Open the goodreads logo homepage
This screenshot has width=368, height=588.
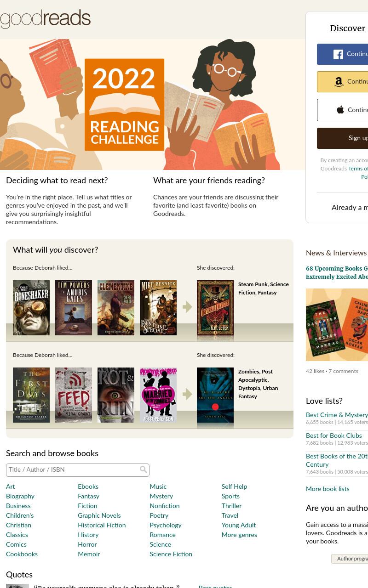45,19
